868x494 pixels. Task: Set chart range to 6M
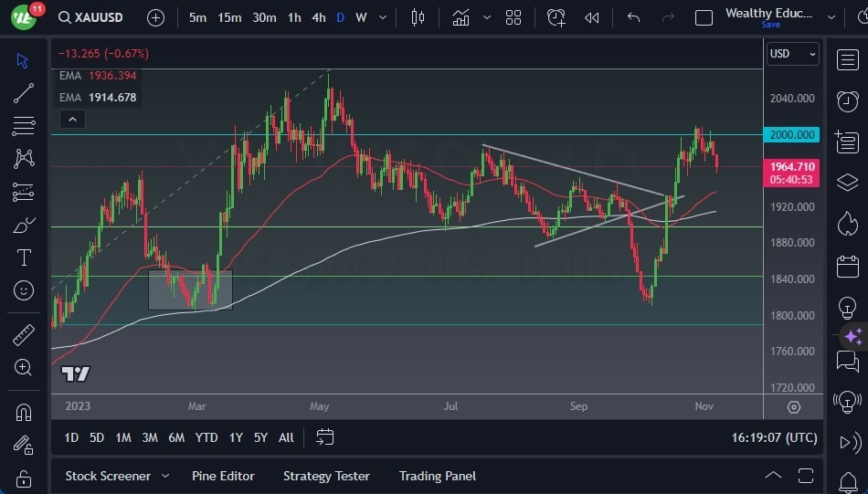point(176,437)
